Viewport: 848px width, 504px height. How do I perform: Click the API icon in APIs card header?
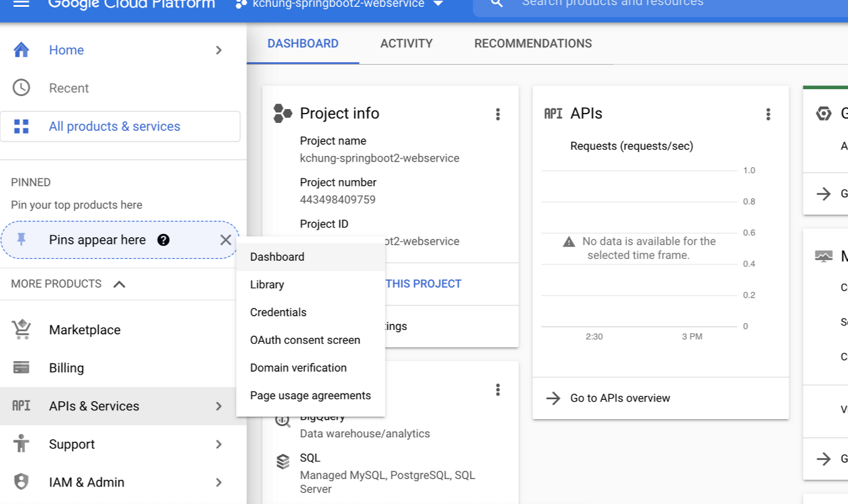pos(553,114)
